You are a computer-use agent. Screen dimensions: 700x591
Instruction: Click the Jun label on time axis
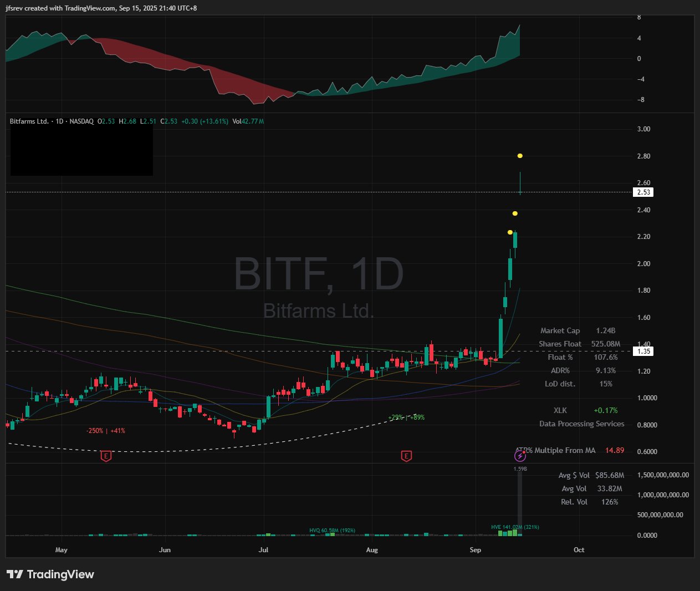point(165,550)
